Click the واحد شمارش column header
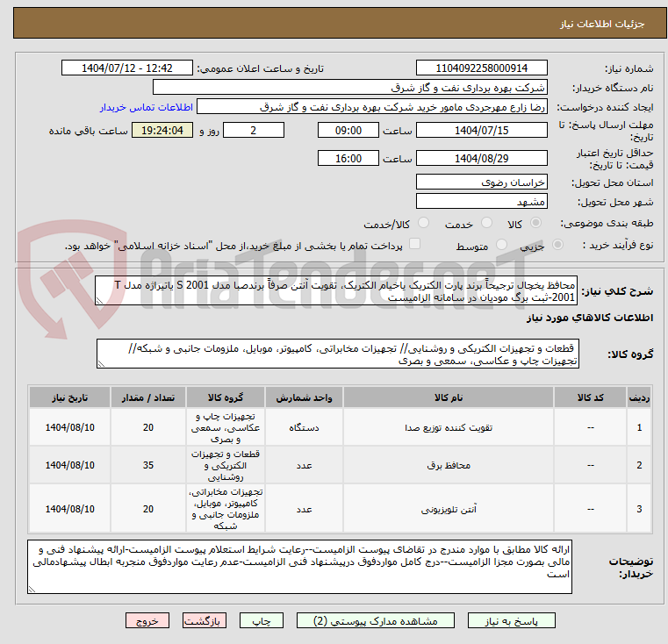The height and width of the screenshot is (644, 668). [x=304, y=397]
